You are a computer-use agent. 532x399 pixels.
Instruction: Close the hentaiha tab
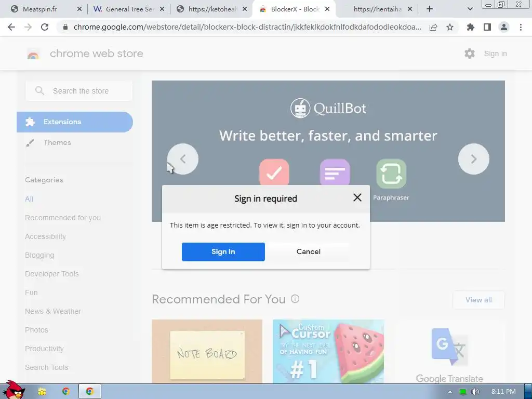[x=410, y=9]
